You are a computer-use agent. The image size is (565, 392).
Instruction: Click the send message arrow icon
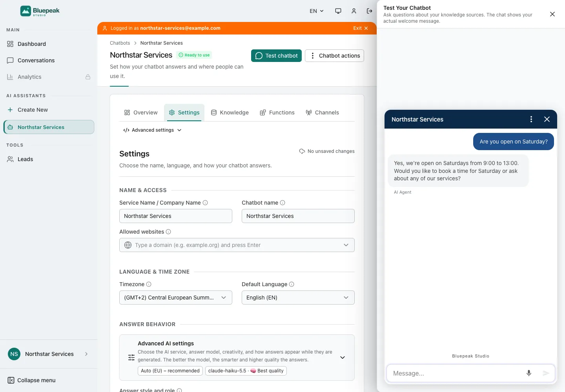click(546, 373)
